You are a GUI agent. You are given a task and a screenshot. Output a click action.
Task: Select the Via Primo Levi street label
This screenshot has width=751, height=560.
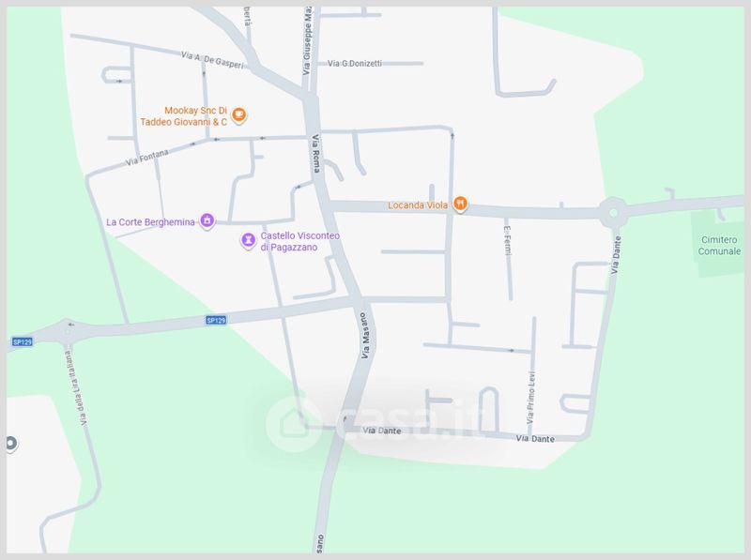pos(530,398)
